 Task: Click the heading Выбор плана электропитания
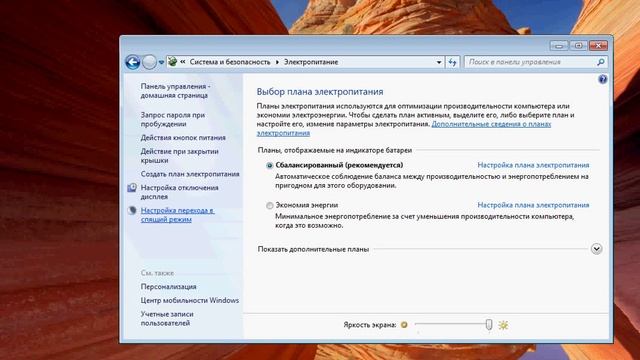(x=320, y=92)
